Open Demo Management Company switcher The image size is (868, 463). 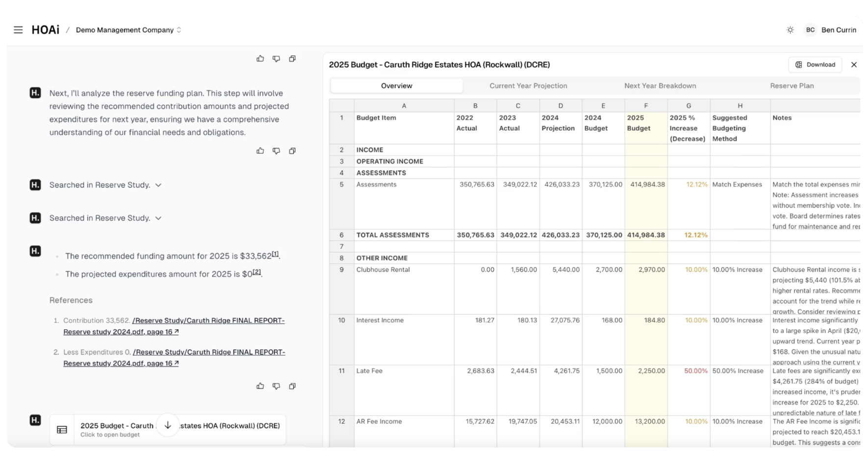(128, 30)
